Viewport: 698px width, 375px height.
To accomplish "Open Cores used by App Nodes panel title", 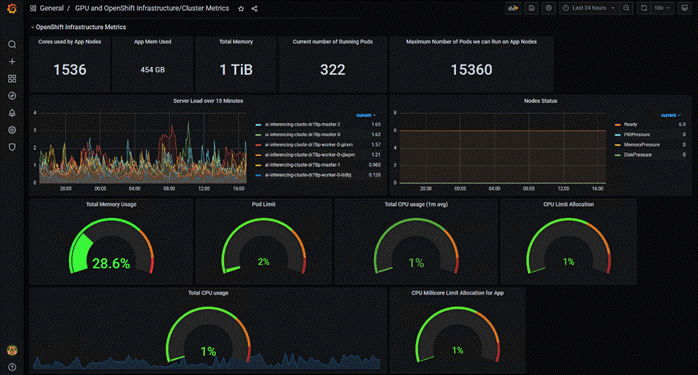I will coord(69,42).
